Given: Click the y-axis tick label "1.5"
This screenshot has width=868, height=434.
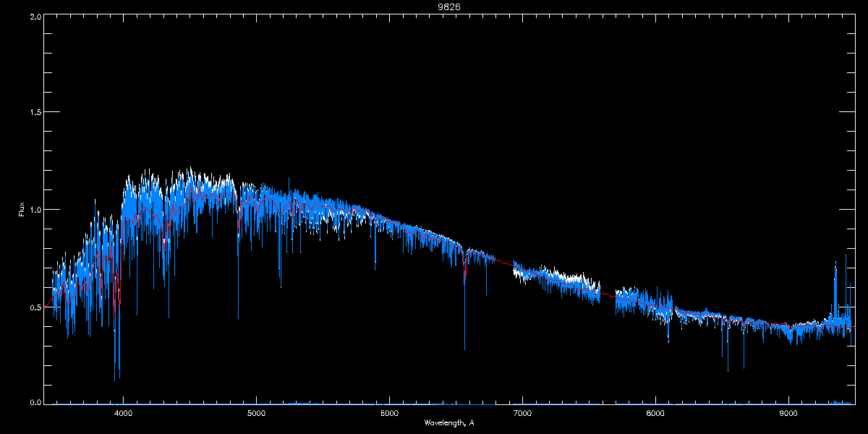Looking at the screenshot, I should point(35,113).
